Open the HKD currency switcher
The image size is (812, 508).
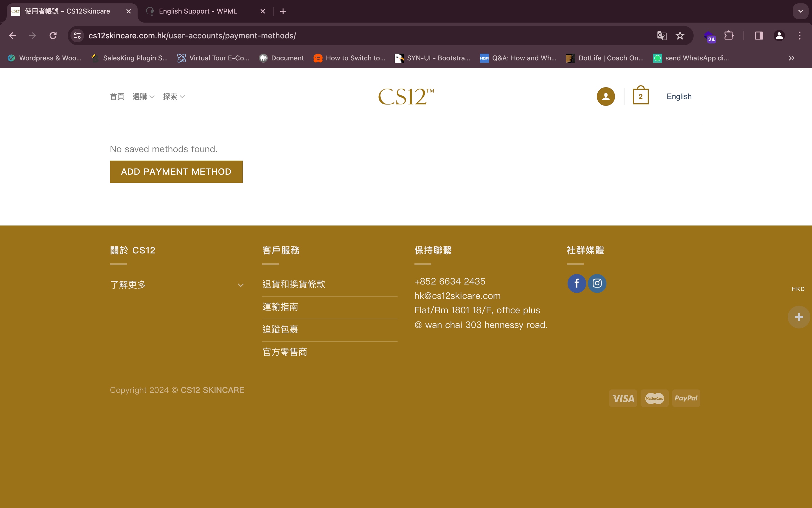pyautogui.click(x=798, y=289)
